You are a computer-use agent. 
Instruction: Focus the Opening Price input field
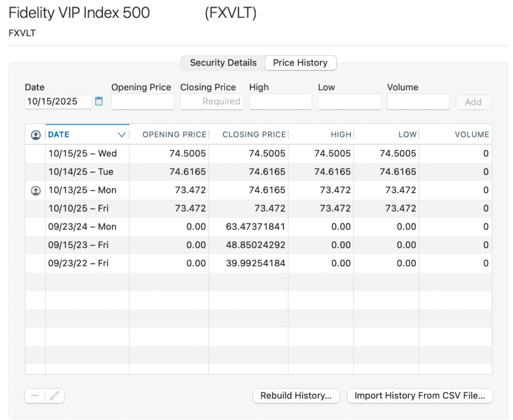(x=142, y=102)
